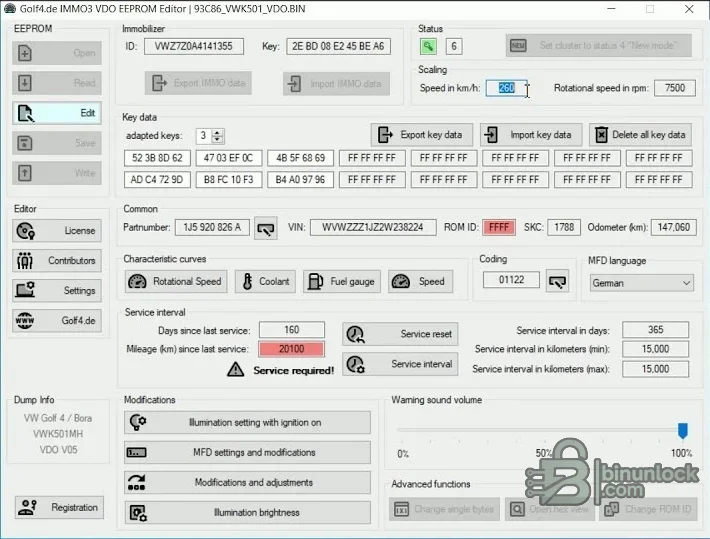Open the License editor button
This screenshot has height=539, width=710.
click(57, 231)
